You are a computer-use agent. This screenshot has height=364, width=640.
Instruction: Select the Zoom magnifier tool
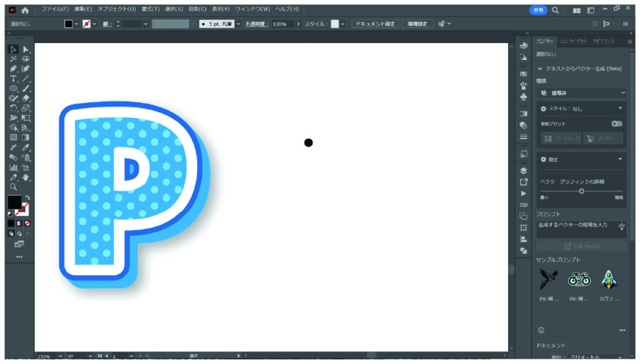click(x=13, y=187)
